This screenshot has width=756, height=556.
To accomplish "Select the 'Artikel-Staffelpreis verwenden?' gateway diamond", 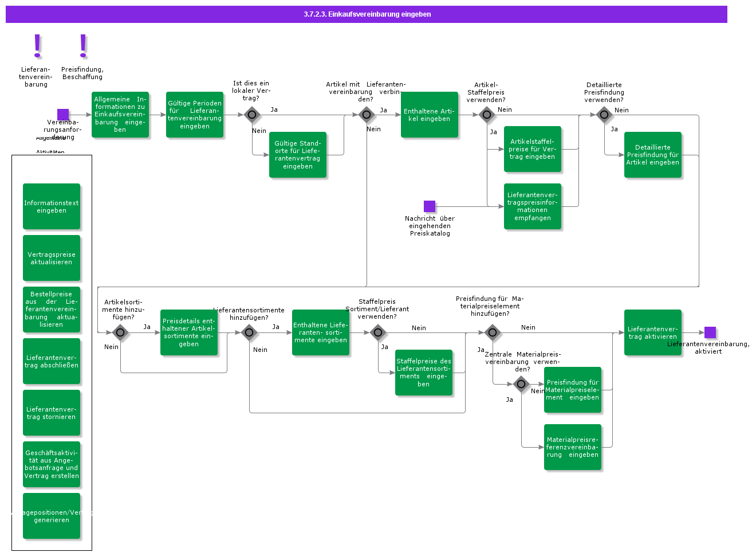I will pos(486,115).
